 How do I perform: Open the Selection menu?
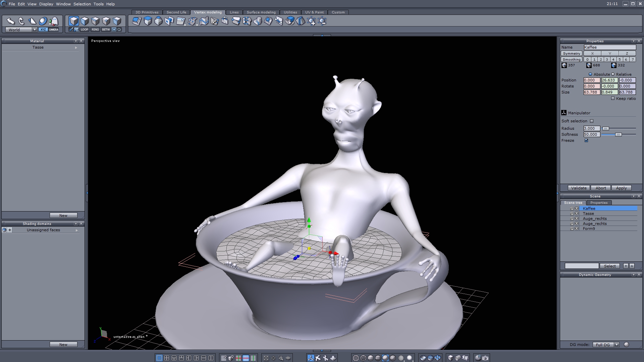point(82,4)
